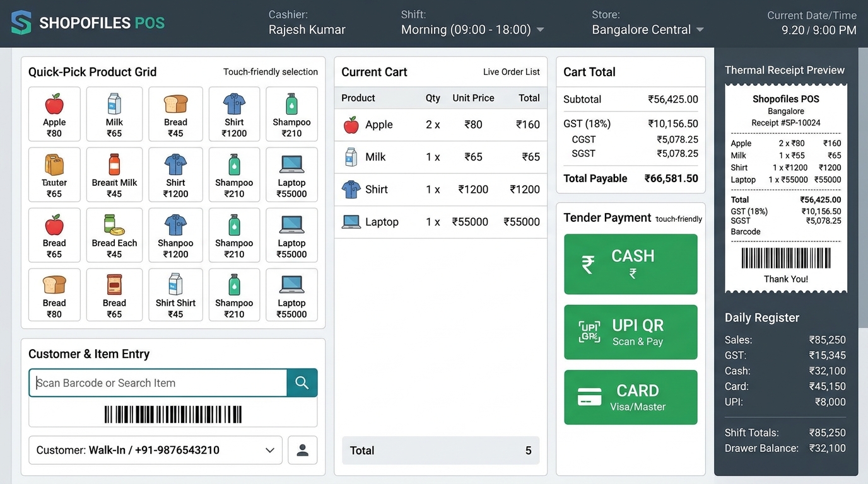
Task: Select the Shampoo tile beside Shirt ₹1200 top row
Action: [291, 114]
